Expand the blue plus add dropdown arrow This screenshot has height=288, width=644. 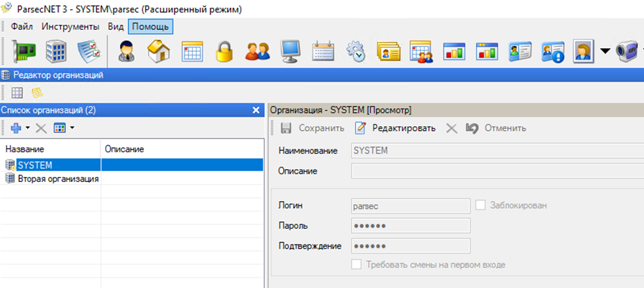coord(27,129)
